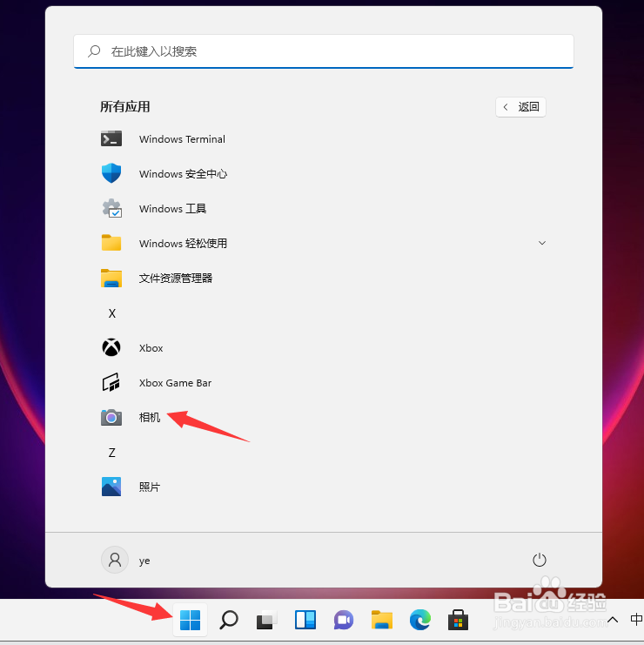Open the Windows 安全中心 shield icon

pos(111,173)
